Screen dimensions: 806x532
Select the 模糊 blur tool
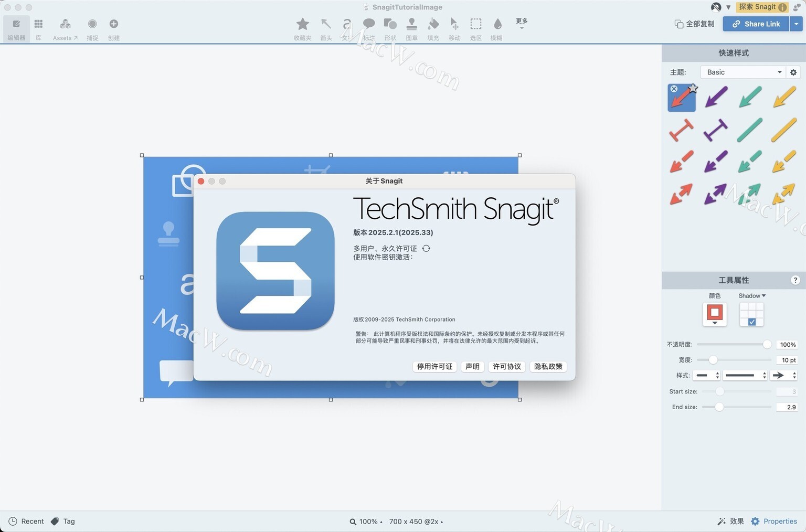pos(497,28)
